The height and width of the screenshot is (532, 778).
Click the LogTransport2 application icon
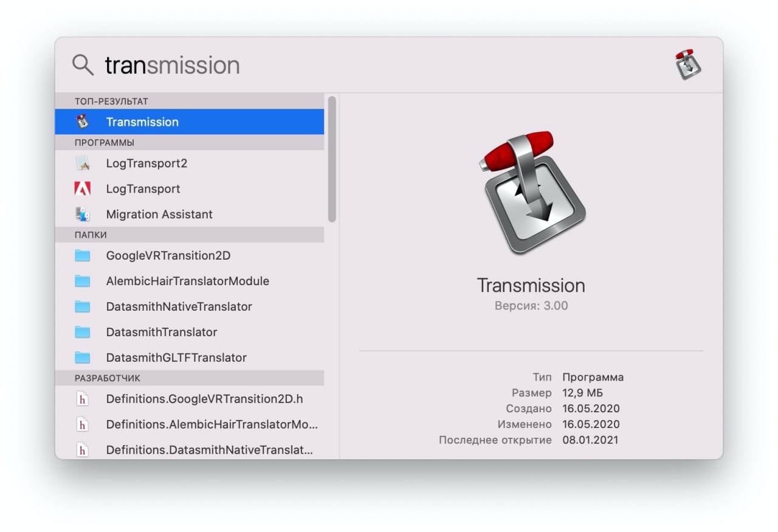tap(83, 163)
